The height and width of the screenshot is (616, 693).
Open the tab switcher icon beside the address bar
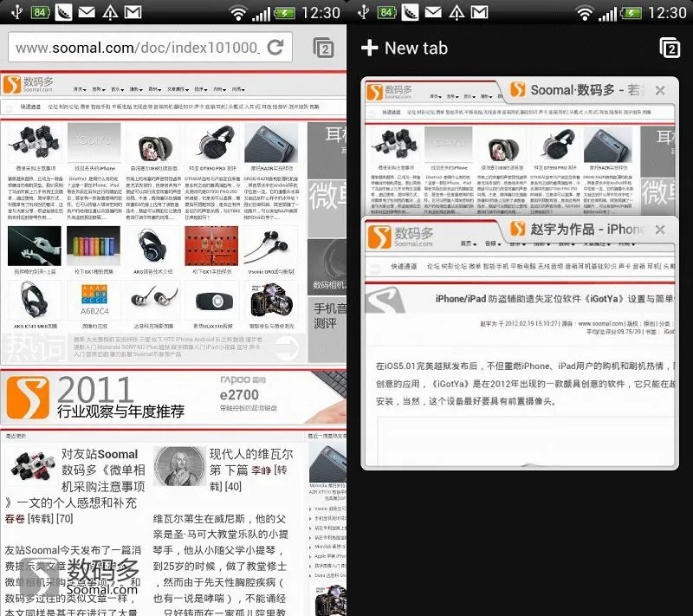coord(323,48)
